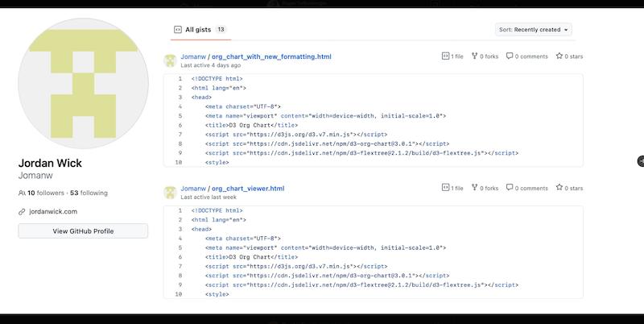The height and width of the screenshot is (324, 644).
Task: Click the Jomanw username on second gist
Action: 193,189
